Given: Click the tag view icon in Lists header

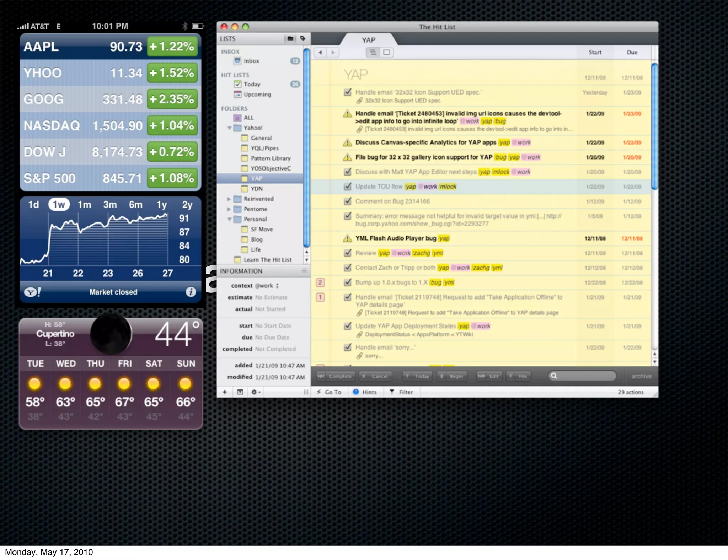Looking at the screenshot, I should coord(303,38).
